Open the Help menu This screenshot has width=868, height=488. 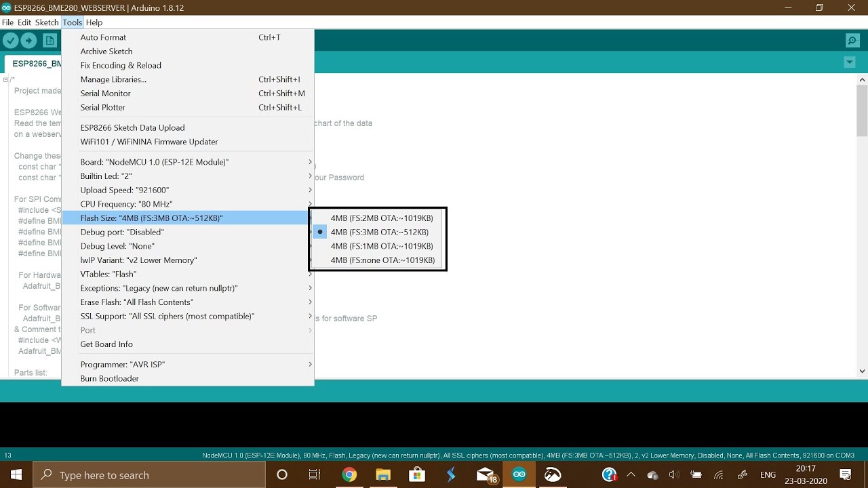pyautogui.click(x=94, y=22)
